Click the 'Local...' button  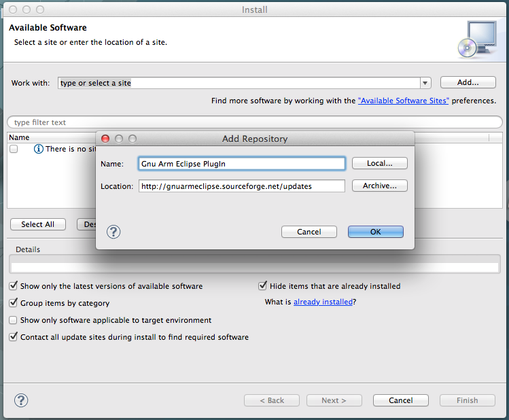pos(379,163)
